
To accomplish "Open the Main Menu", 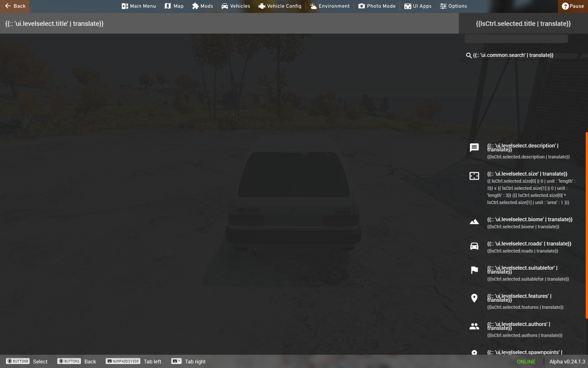I will click(x=139, y=6).
